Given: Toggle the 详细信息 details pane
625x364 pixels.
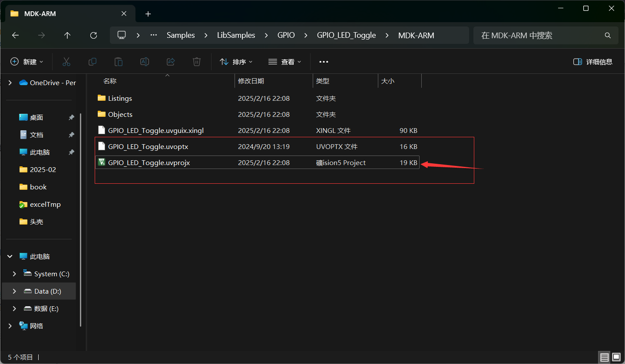Looking at the screenshot, I should 593,62.
